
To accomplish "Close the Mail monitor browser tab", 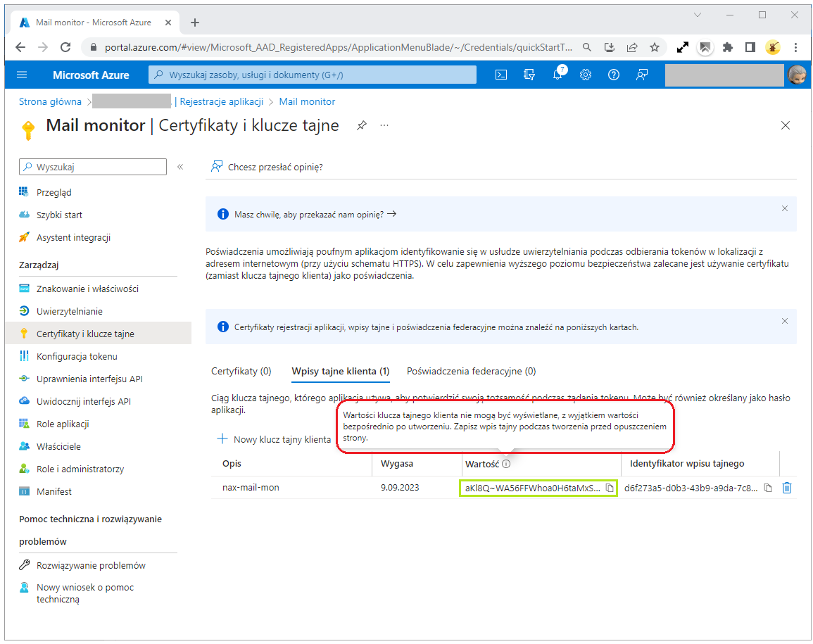I will click(x=168, y=23).
